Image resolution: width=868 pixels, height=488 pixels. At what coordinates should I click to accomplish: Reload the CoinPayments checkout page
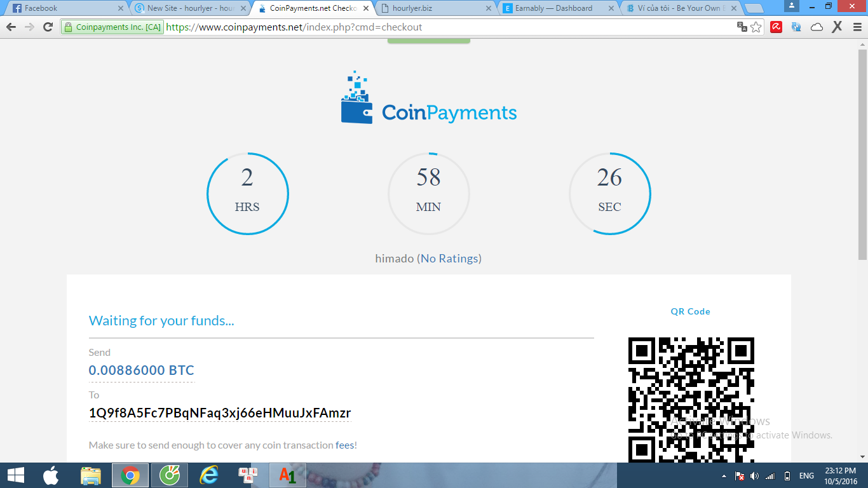pos(48,27)
